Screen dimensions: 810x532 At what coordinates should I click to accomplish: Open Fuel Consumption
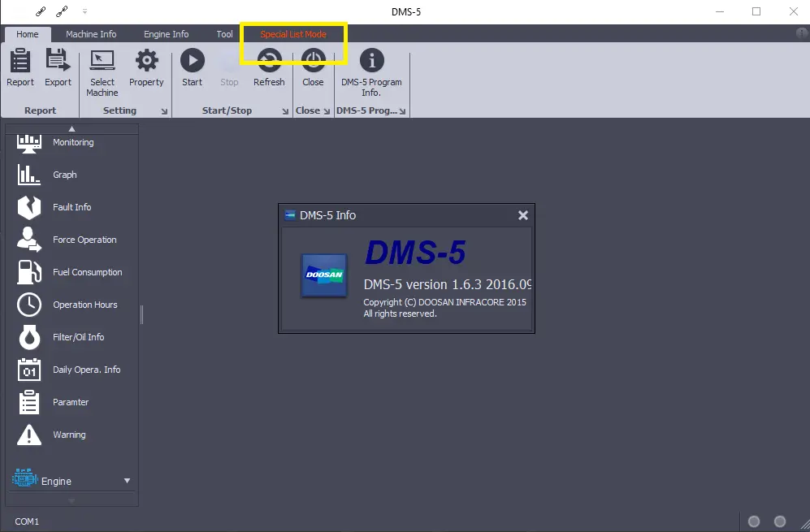click(x=71, y=272)
